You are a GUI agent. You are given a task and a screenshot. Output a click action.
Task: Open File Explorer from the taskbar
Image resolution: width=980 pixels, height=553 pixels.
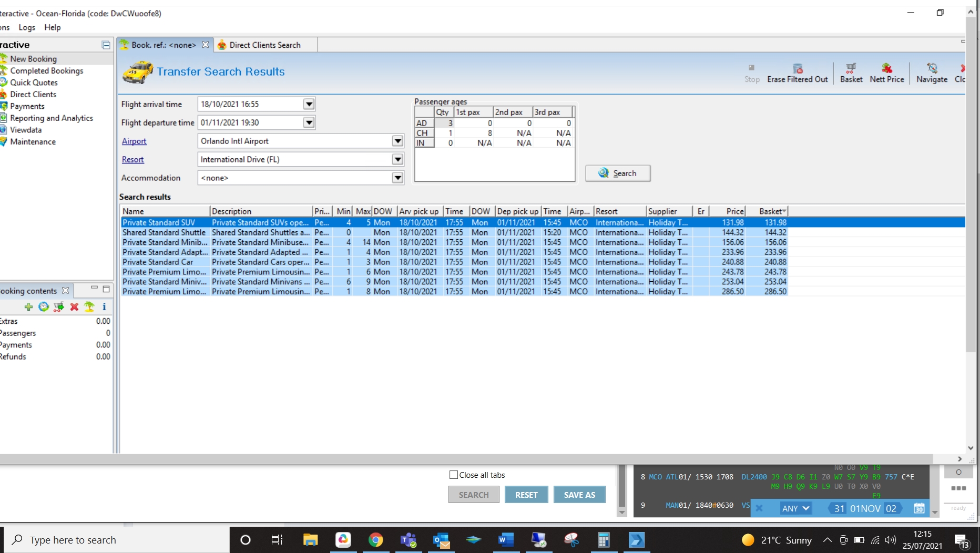pyautogui.click(x=310, y=540)
